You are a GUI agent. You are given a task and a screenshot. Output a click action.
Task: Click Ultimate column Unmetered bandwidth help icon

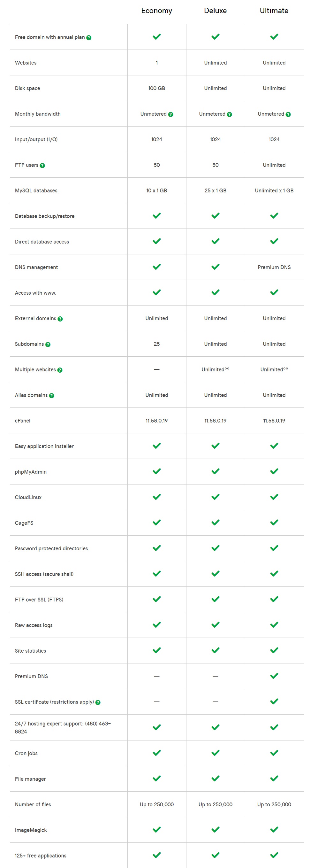(288, 114)
